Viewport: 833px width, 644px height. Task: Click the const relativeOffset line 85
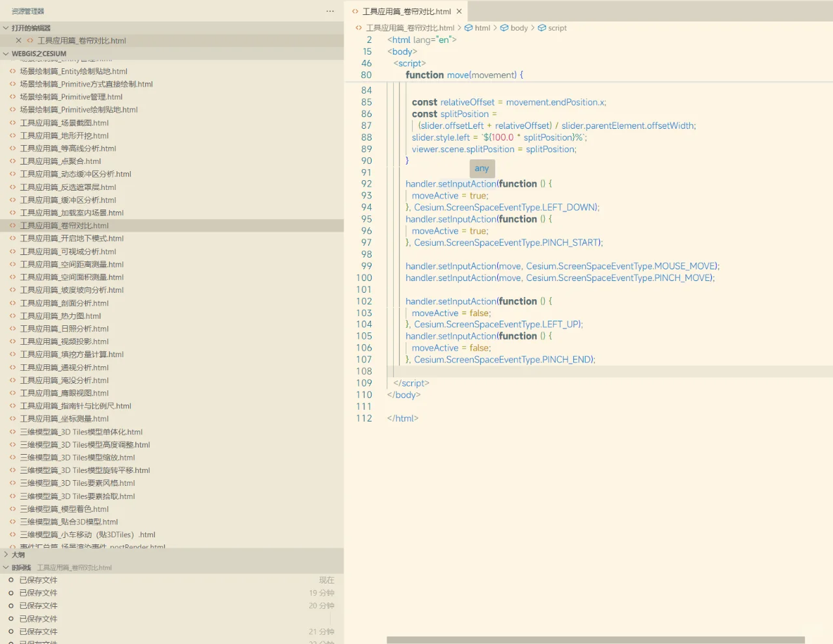coord(509,102)
